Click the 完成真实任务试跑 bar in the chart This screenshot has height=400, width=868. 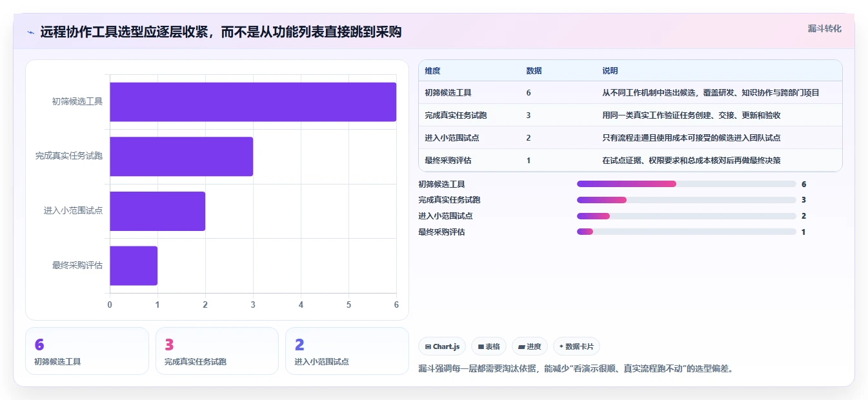(x=181, y=156)
